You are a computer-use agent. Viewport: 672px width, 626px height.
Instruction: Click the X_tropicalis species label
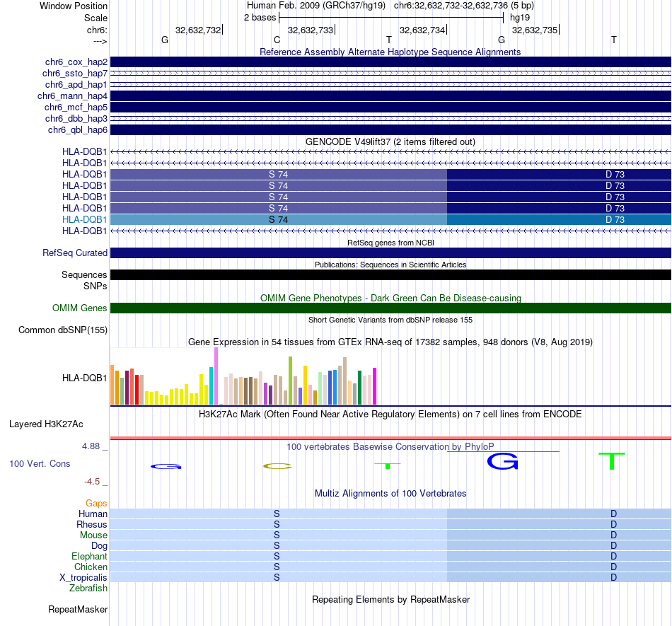(x=83, y=578)
